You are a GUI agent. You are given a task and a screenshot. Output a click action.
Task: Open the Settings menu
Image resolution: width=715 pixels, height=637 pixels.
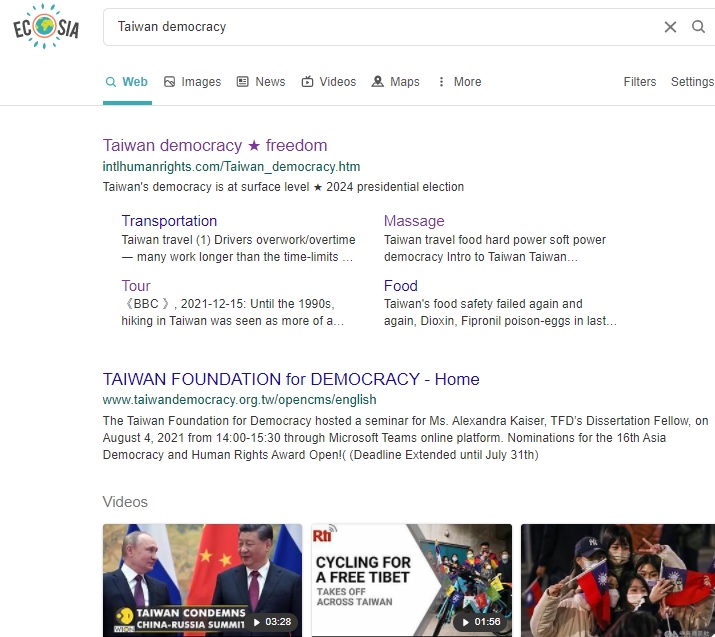pyautogui.click(x=692, y=82)
